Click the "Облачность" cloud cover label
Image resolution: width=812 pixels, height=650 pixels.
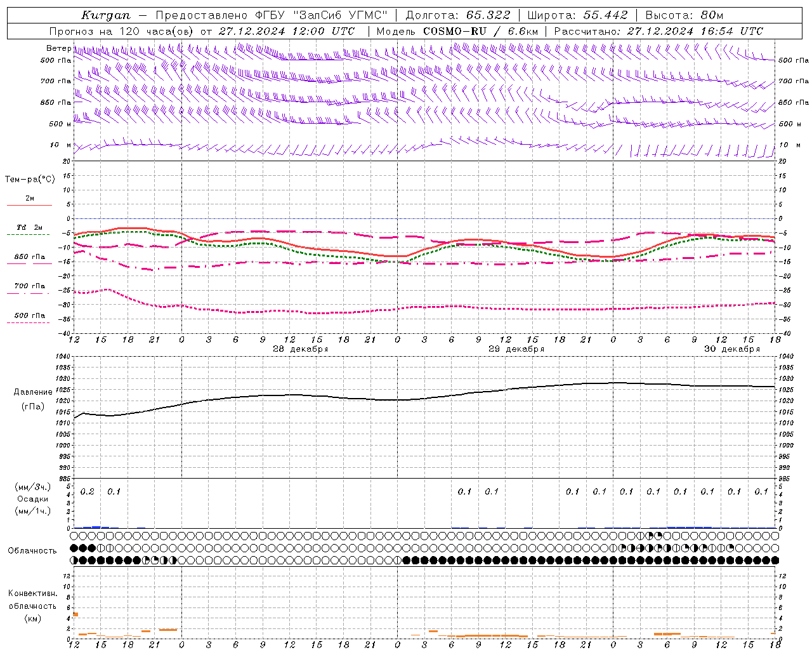pos(32,551)
